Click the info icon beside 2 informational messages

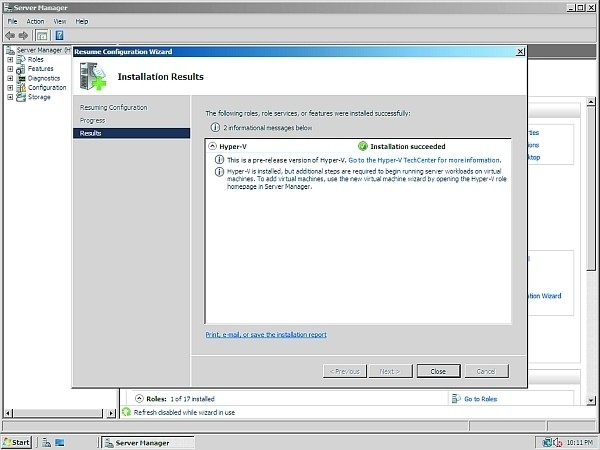click(215, 127)
